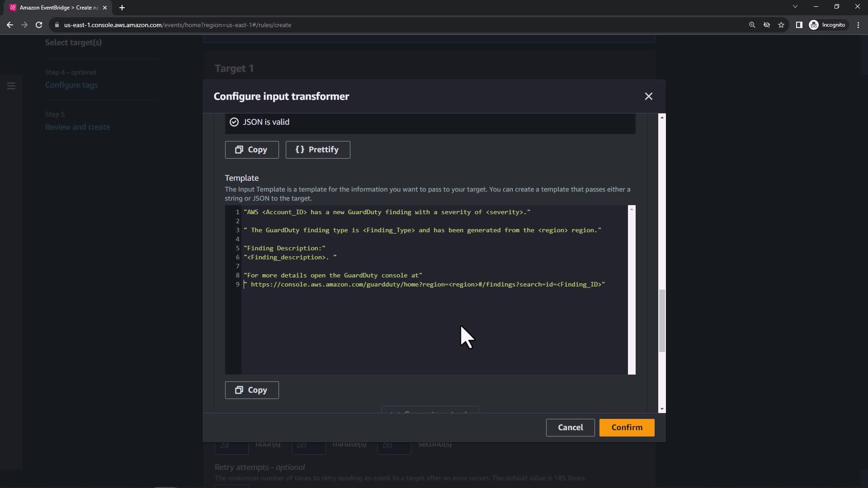Confirm the input transformer settings
868x488 pixels.
tap(627, 427)
